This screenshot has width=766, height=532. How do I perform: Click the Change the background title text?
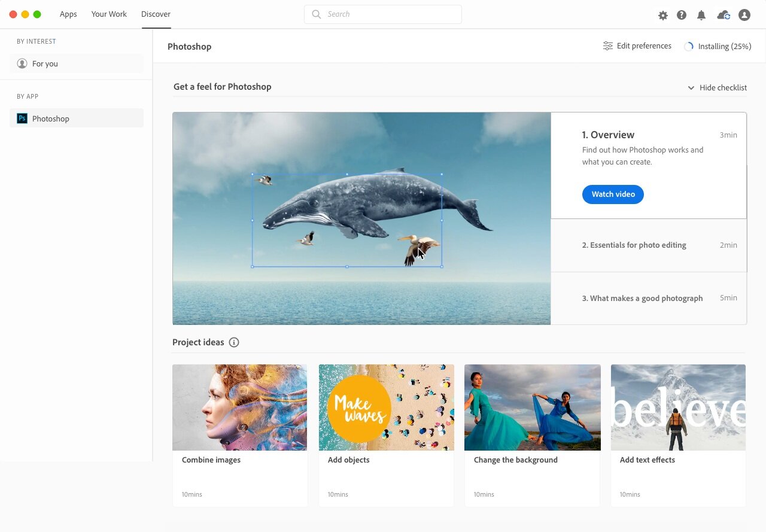click(x=516, y=460)
